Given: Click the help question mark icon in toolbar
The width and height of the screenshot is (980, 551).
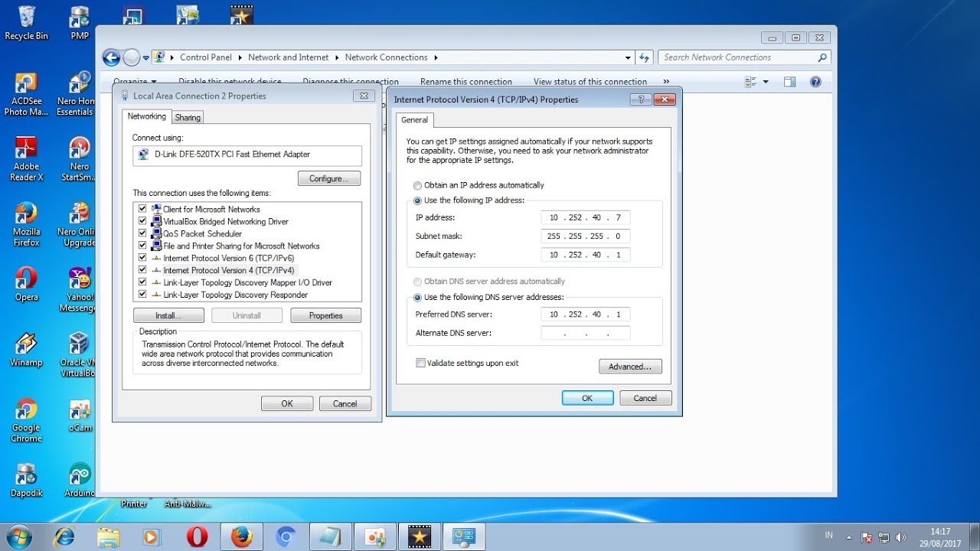Looking at the screenshot, I should [815, 82].
